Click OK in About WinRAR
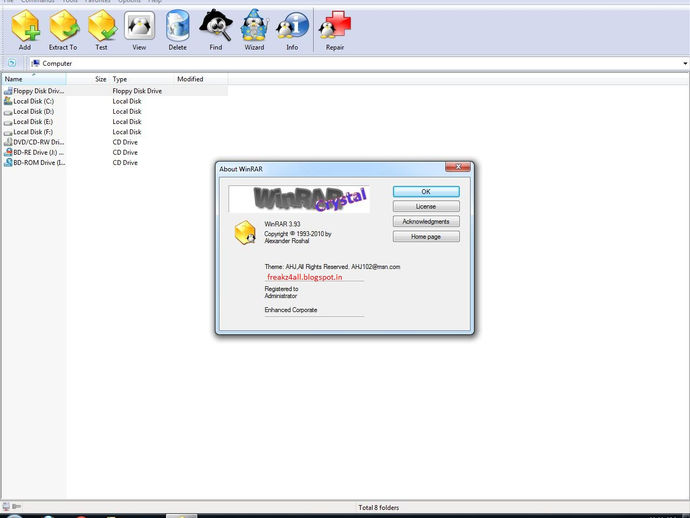690x518 pixels. tap(426, 191)
